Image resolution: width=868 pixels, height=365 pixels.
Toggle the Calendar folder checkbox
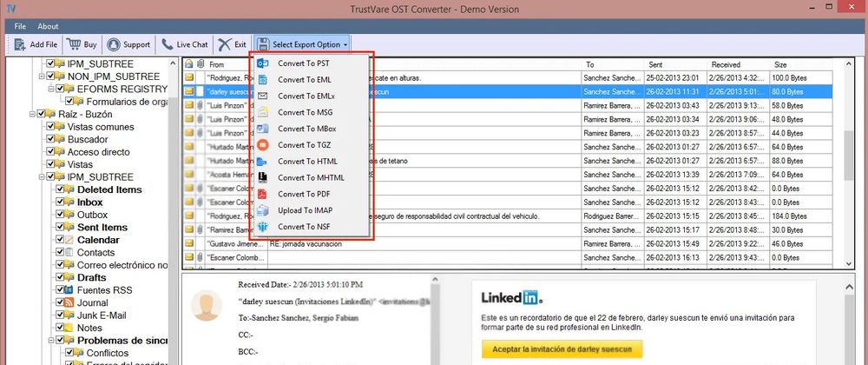click(x=61, y=240)
